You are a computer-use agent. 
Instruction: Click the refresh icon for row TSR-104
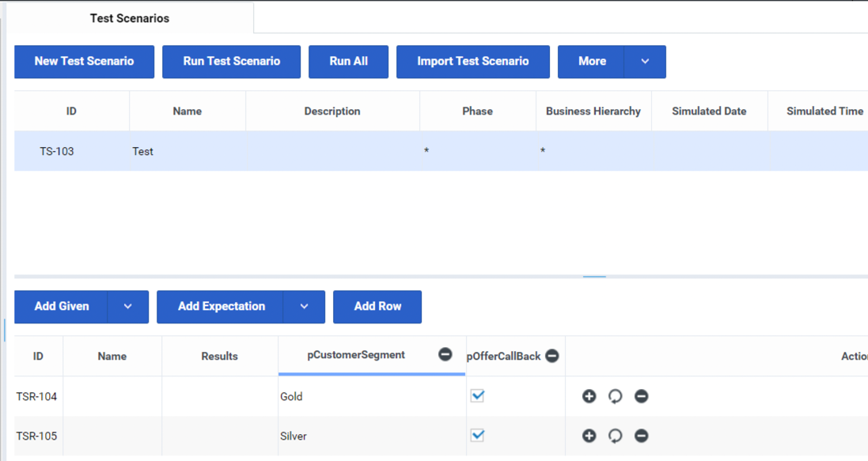(x=615, y=396)
